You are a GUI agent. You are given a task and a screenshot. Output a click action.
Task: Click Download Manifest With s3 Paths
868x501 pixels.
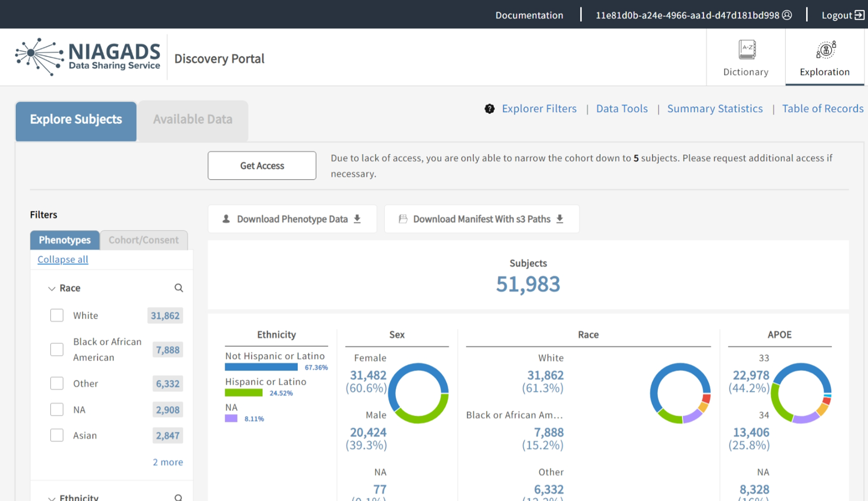point(481,219)
